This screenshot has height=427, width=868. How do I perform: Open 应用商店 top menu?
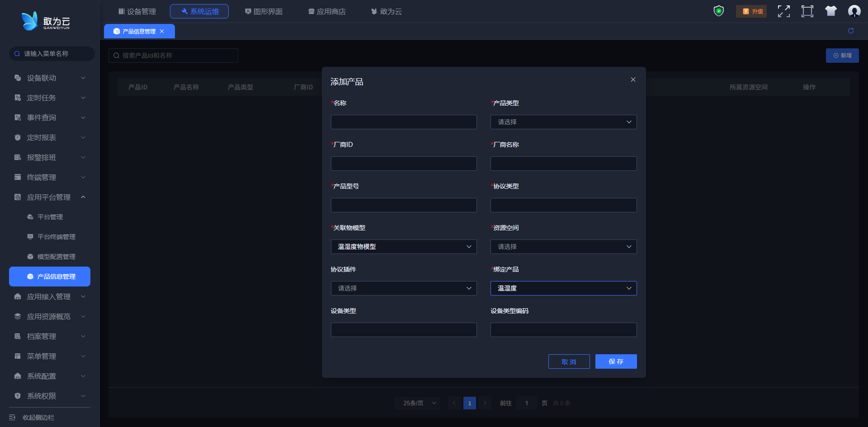coord(327,11)
